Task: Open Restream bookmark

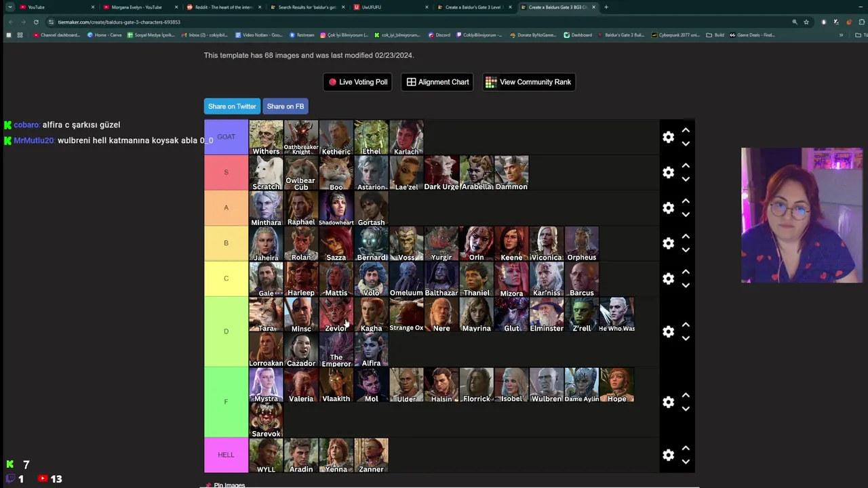Action: (x=302, y=35)
